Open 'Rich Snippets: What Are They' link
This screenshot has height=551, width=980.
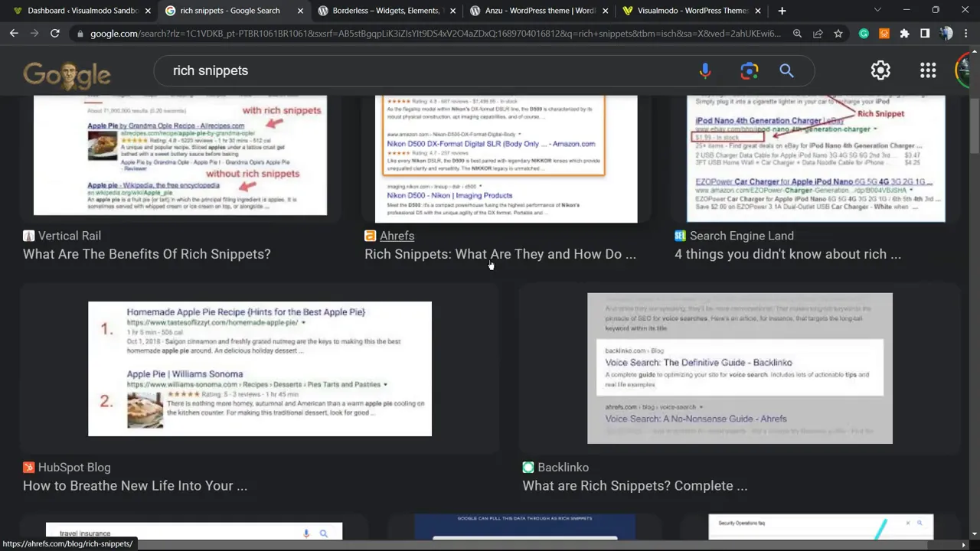tap(500, 254)
